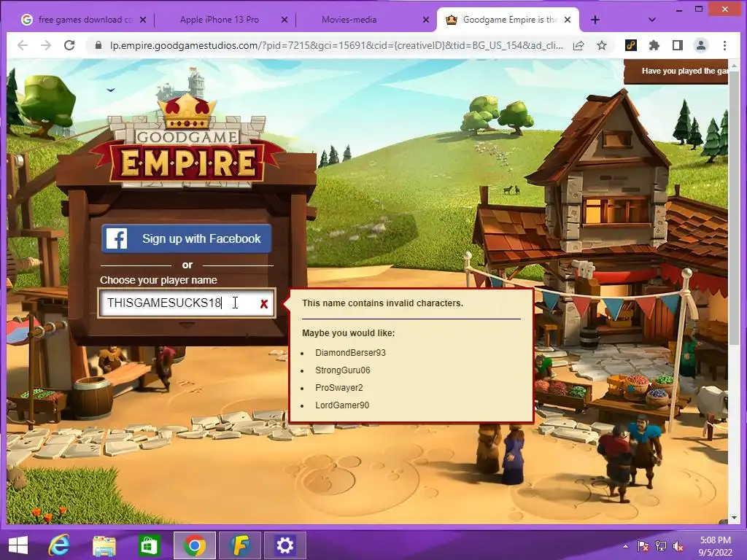Expand the arrow below the name field
747x560 pixels.
(x=187, y=324)
